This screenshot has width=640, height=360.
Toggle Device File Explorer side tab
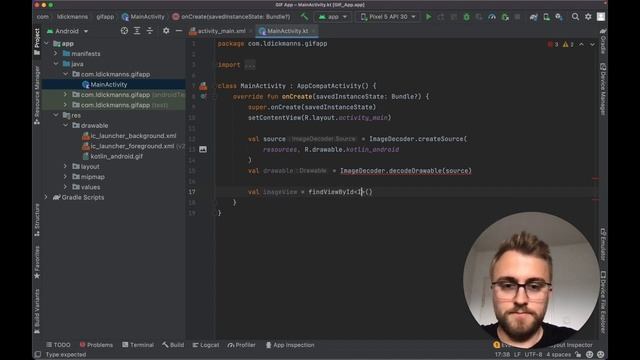(x=603, y=302)
